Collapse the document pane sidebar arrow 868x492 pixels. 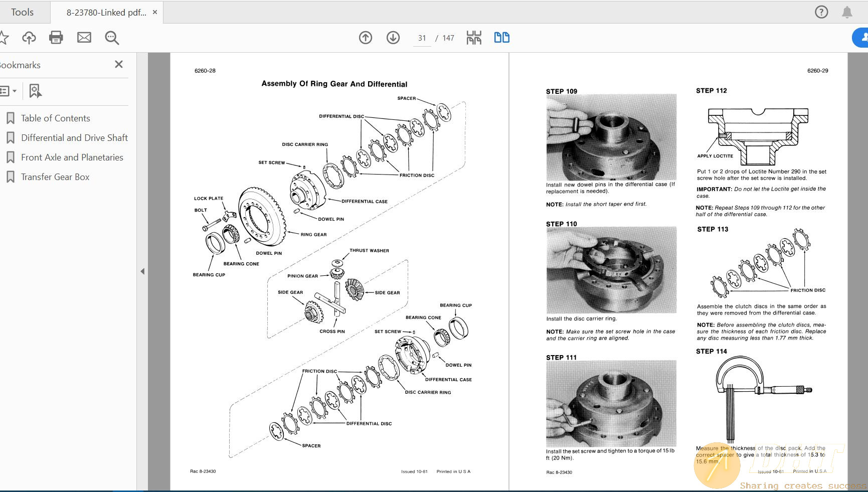[x=143, y=270]
